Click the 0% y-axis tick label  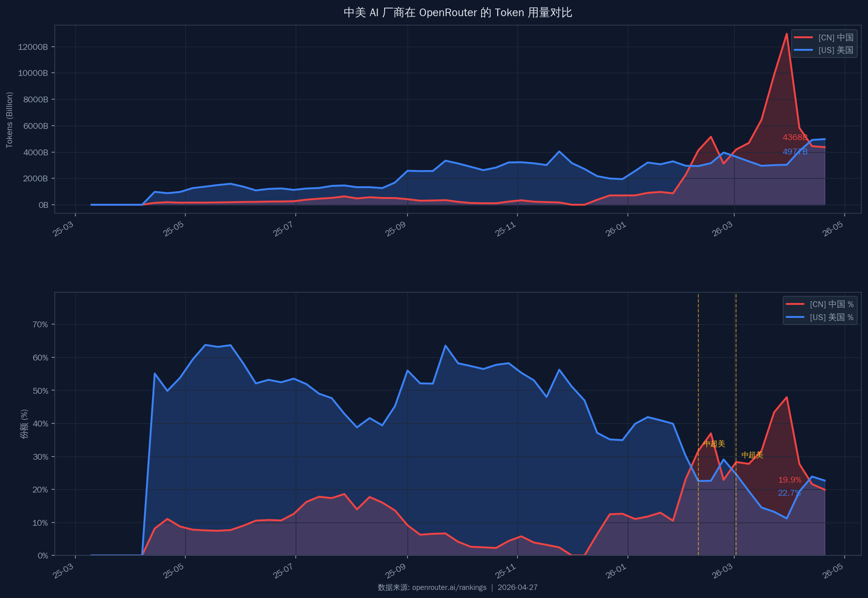(x=43, y=556)
